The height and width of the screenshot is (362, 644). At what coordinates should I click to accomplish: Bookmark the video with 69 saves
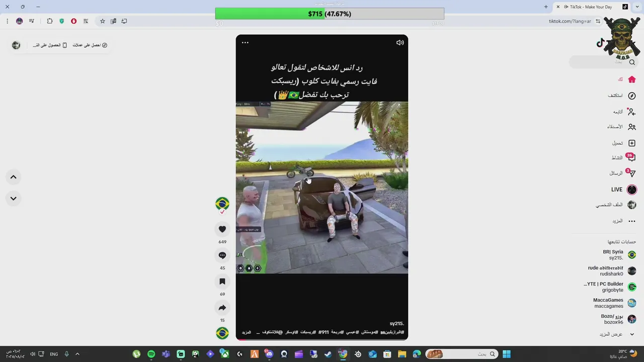pos(222,282)
